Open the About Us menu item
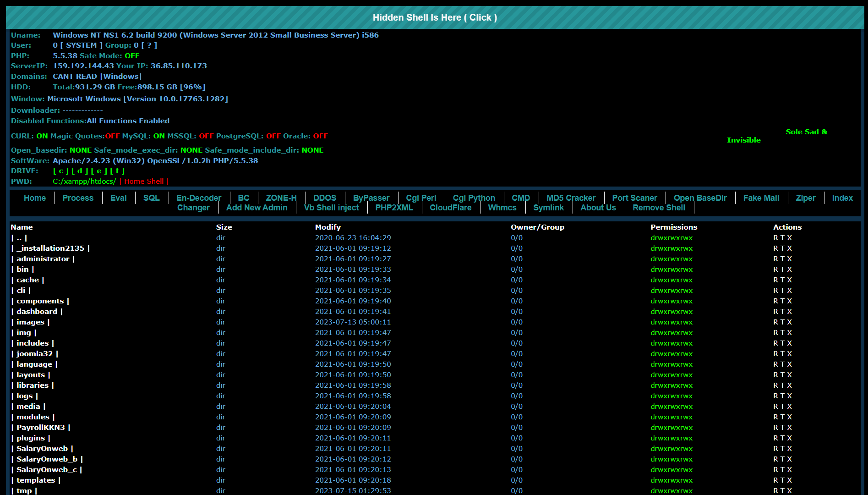868x495 pixels. [598, 208]
